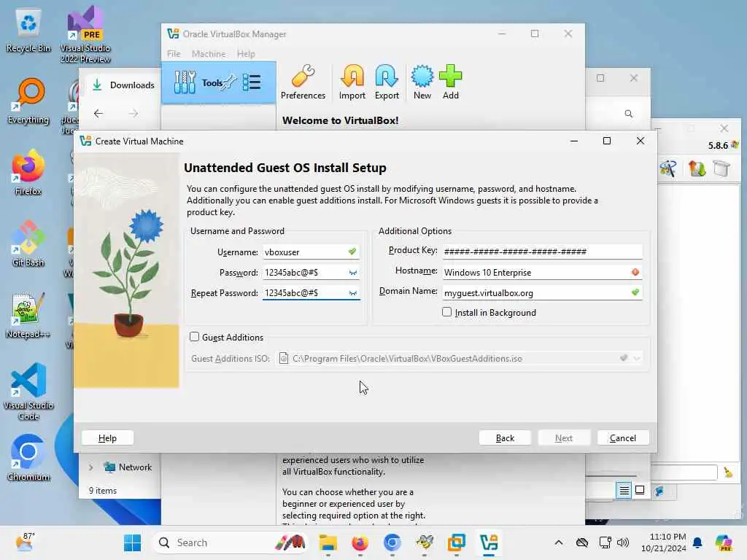Open Git Bash desktop shortcut
Viewport: 747px width, 560px height.
point(28,244)
